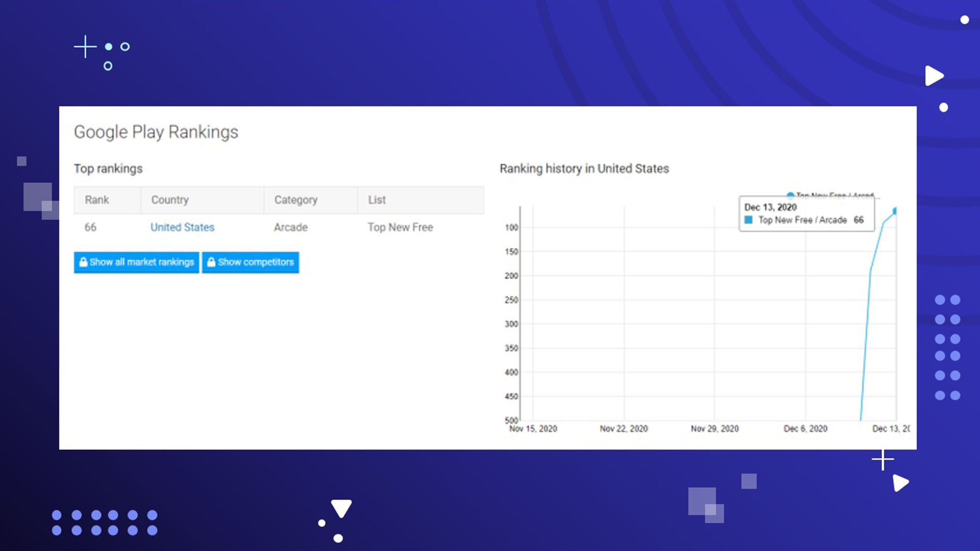Open the United States country link

coord(182,227)
